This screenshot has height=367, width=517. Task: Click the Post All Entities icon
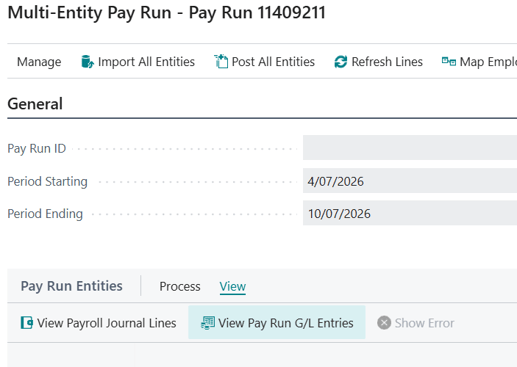tap(221, 62)
